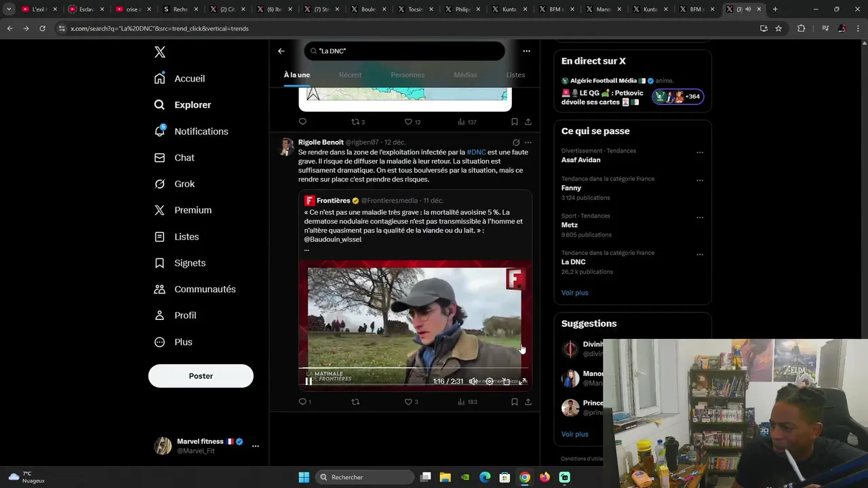
Task: Switch to the À la une tab
Action: click(x=297, y=75)
